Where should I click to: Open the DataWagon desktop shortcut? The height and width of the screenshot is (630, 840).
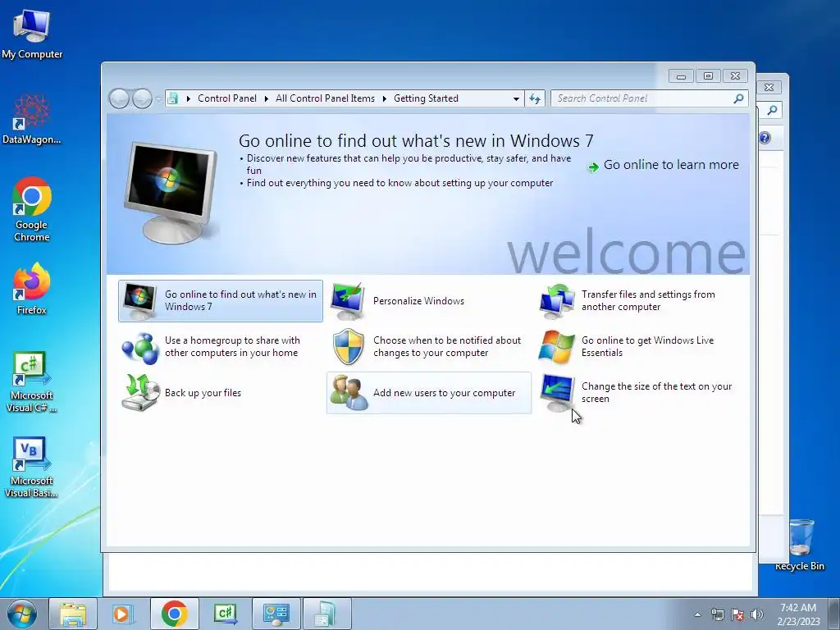point(32,120)
